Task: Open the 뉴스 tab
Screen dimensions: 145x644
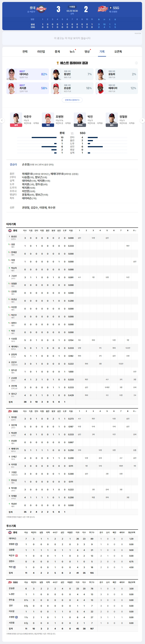Action: point(72,51)
